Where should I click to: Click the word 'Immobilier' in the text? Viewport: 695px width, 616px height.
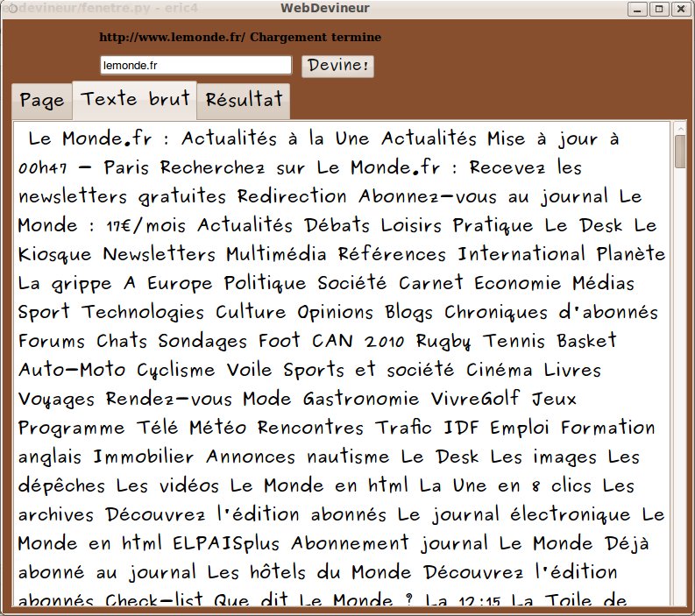point(144,457)
